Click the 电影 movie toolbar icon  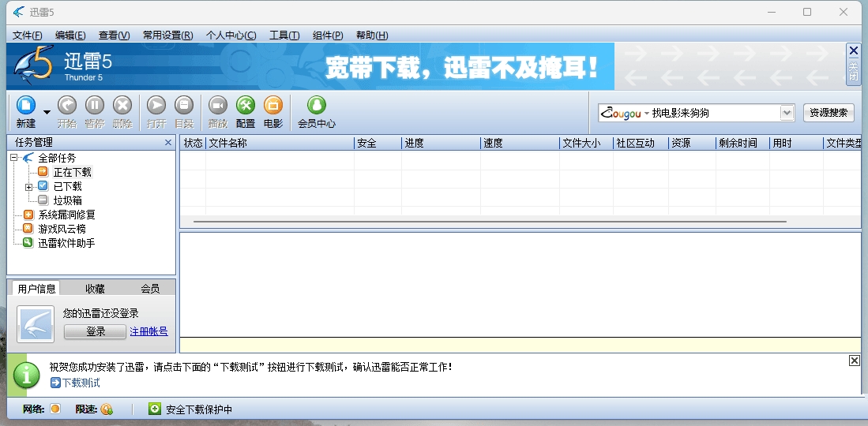click(x=273, y=106)
